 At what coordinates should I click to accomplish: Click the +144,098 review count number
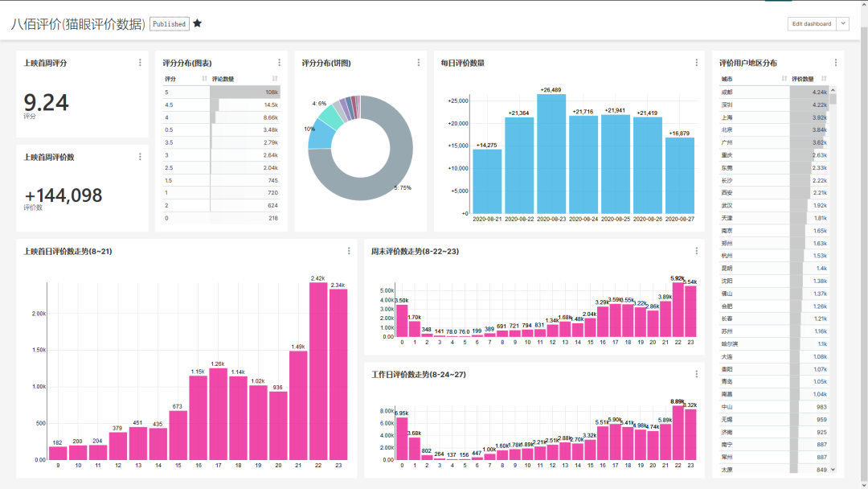63,195
